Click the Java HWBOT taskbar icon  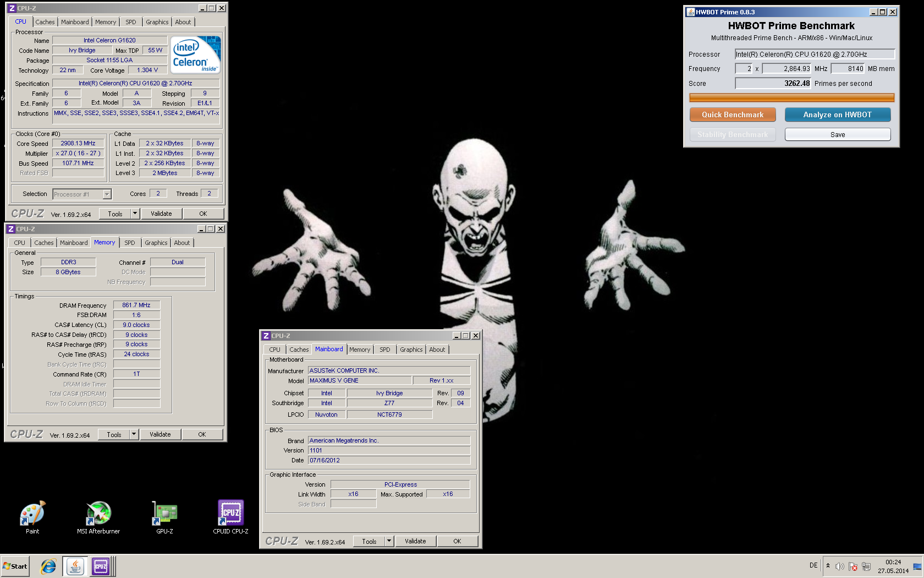[x=75, y=566]
